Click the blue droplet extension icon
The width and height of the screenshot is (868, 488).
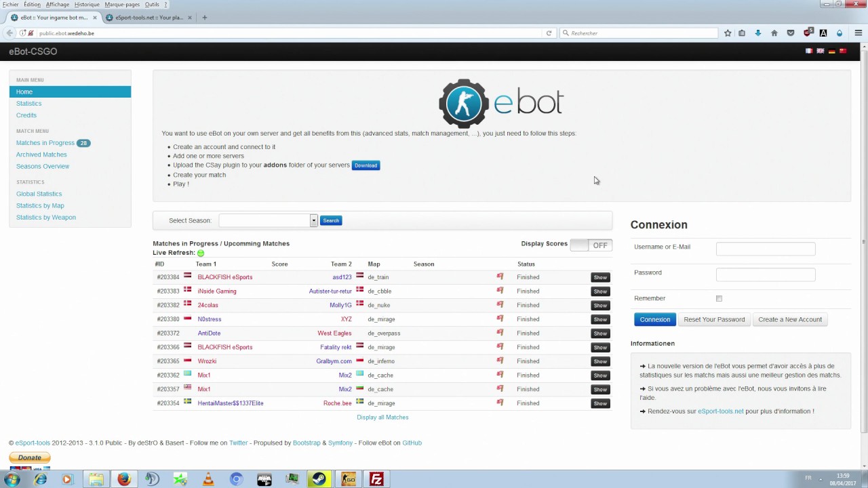(x=840, y=33)
